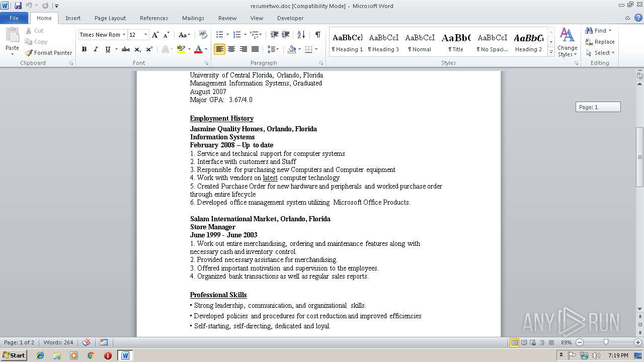Switch to Outline view
The image size is (644, 362).
542,342
